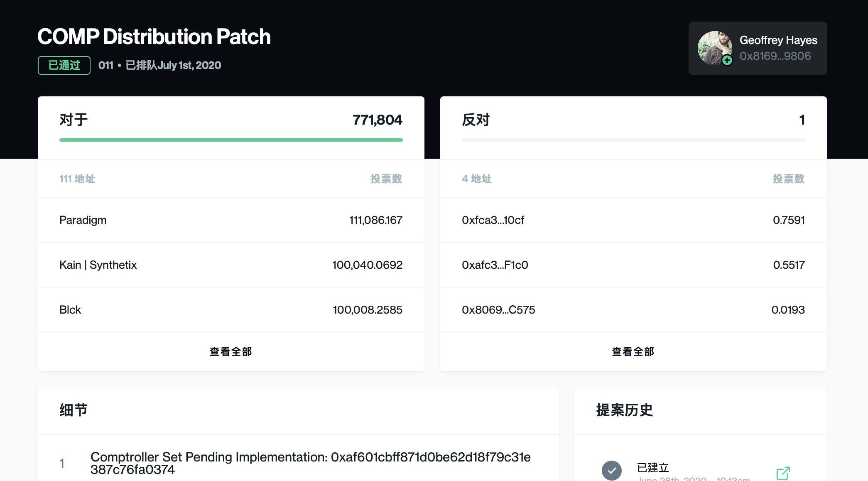Click the green plus badge on avatar
868x481 pixels.
click(727, 61)
